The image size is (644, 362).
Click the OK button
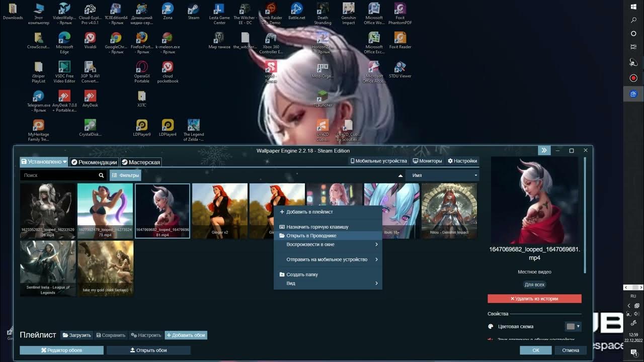click(536, 350)
